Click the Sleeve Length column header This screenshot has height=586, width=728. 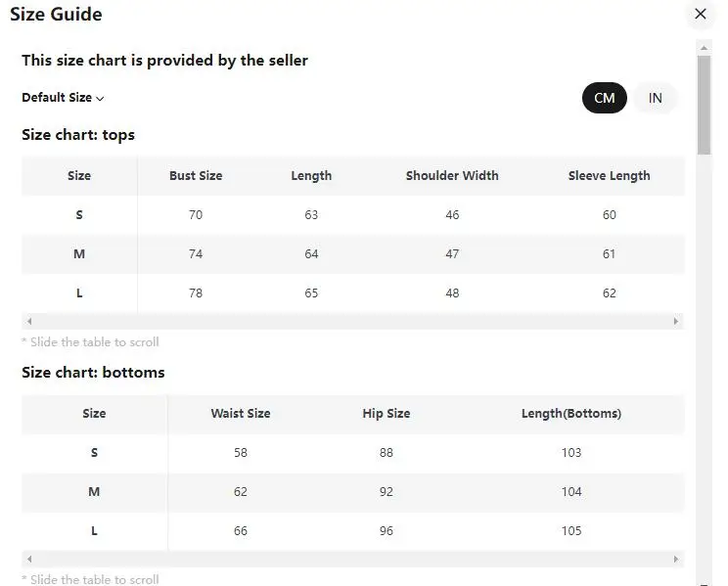coord(609,176)
